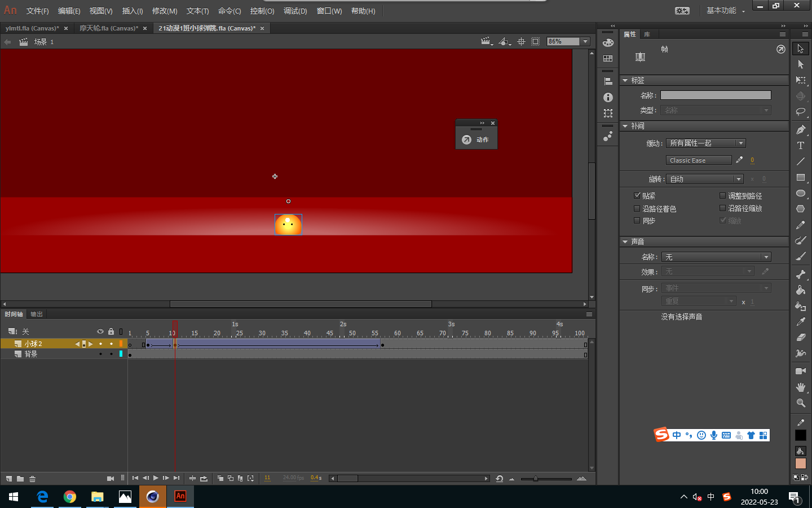Click the Classic Ease button
Image resolution: width=812 pixels, height=508 pixels.
(698, 160)
